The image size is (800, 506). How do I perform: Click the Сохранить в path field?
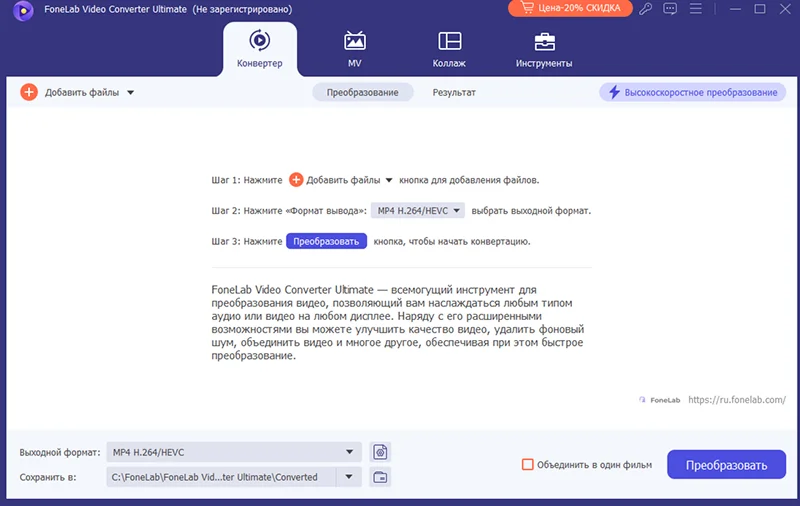[x=221, y=477]
